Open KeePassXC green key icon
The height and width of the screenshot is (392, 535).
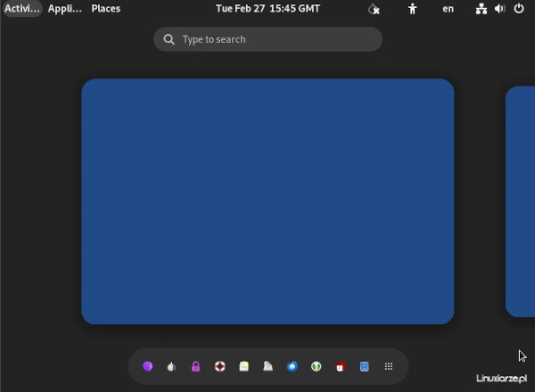[x=317, y=366]
